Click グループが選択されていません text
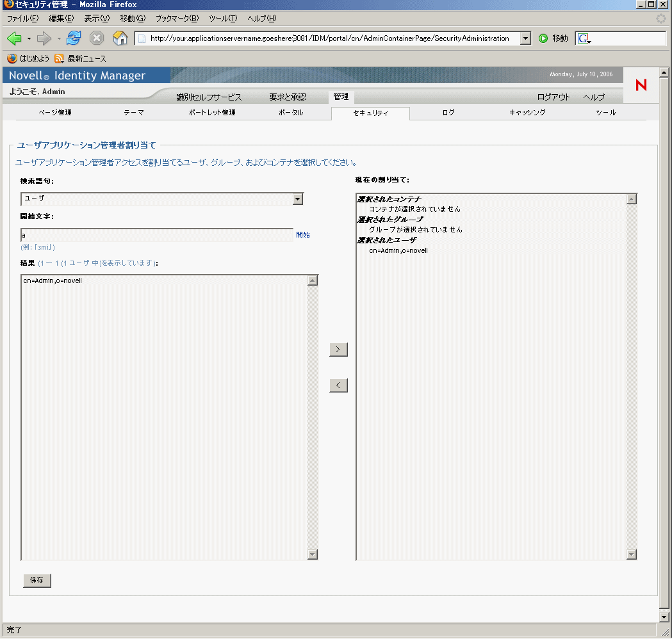Screen dimensions: 672x639 pos(416,230)
